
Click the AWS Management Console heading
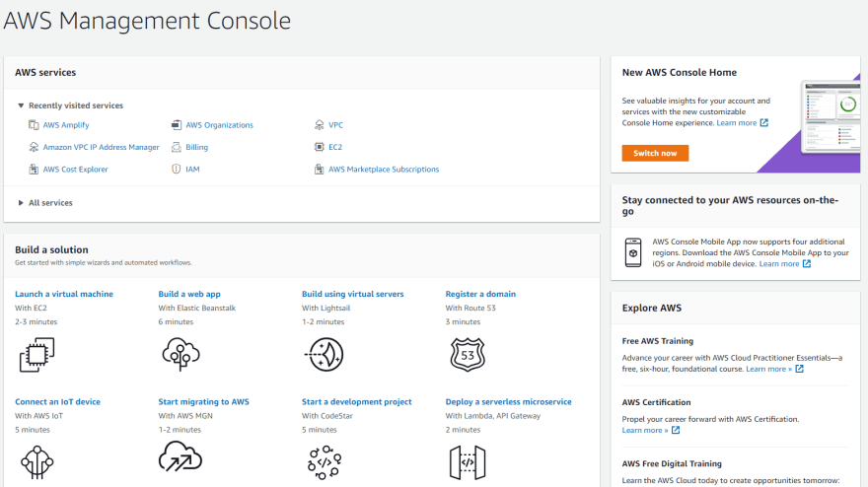147,21
